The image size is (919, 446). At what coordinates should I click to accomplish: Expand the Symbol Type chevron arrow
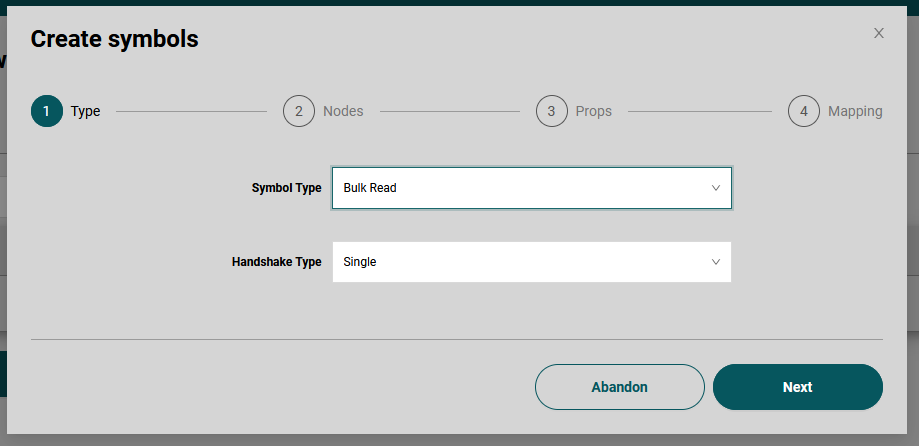(715, 188)
